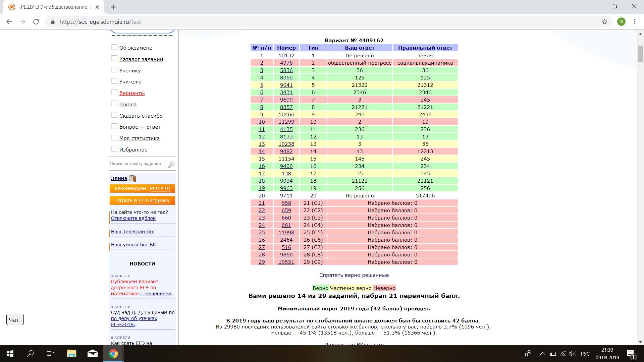Open the Моя статистика menu item

(x=140, y=138)
